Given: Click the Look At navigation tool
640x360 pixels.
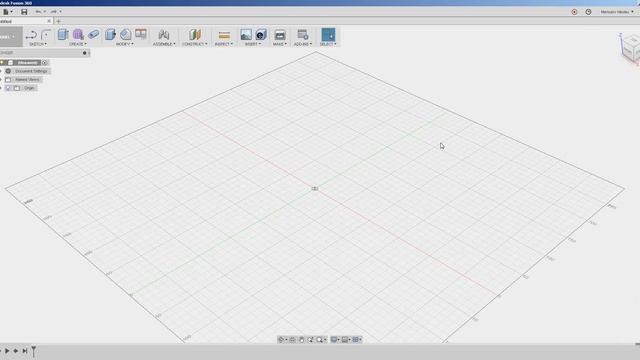Looking at the screenshot, I should click(292, 340).
